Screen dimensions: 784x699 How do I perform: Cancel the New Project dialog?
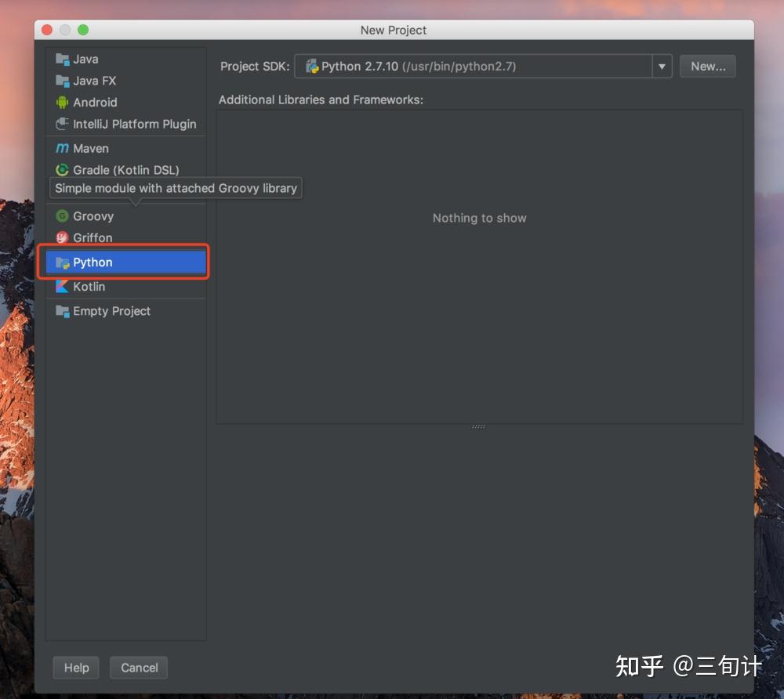(x=139, y=668)
